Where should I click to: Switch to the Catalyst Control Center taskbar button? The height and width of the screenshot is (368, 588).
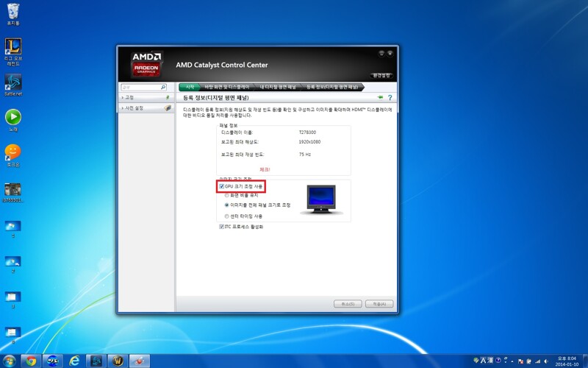tap(140, 361)
